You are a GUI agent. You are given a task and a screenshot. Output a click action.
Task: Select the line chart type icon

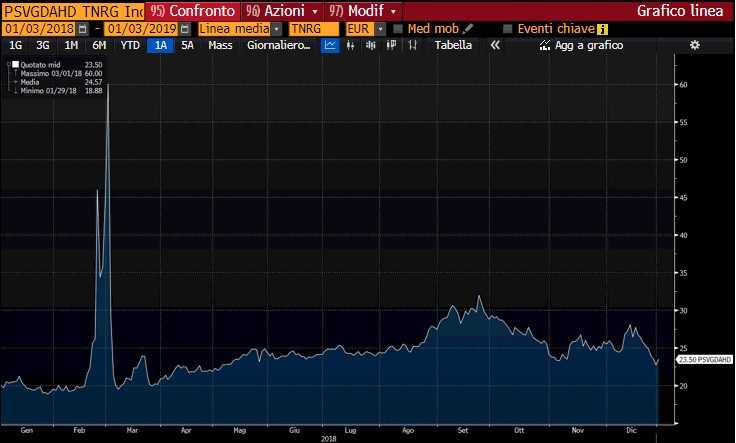point(330,45)
